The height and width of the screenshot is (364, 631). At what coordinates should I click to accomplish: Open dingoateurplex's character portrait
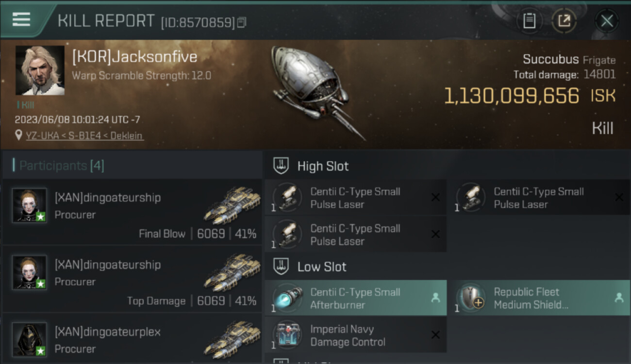tap(30, 339)
